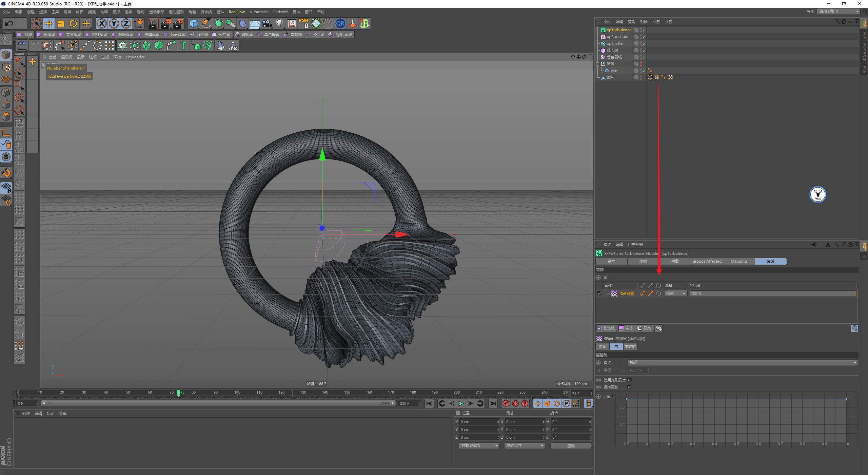Image resolution: width=868 pixels, height=475 pixels.
Task: Click the 100 % visibility slider
Action: [772, 293]
